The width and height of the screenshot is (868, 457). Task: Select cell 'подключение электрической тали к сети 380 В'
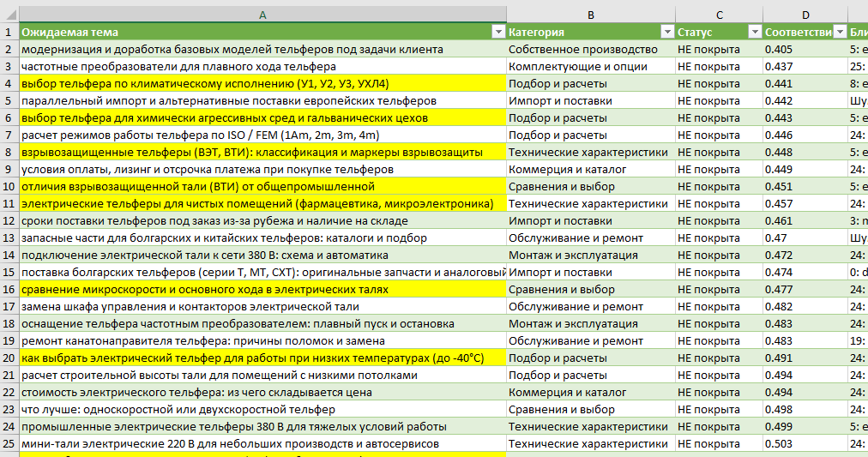pyautogui.click(x=262, y=255)
